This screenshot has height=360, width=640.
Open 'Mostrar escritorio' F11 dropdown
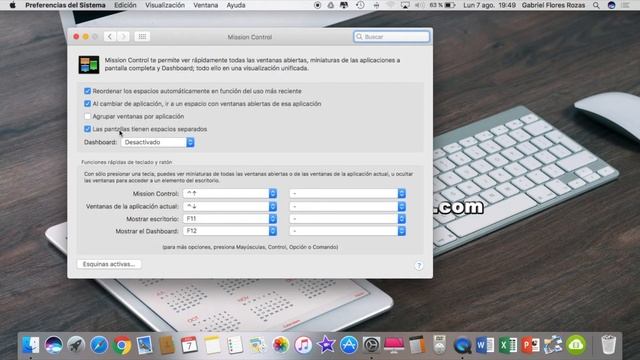tap(230, 219)
